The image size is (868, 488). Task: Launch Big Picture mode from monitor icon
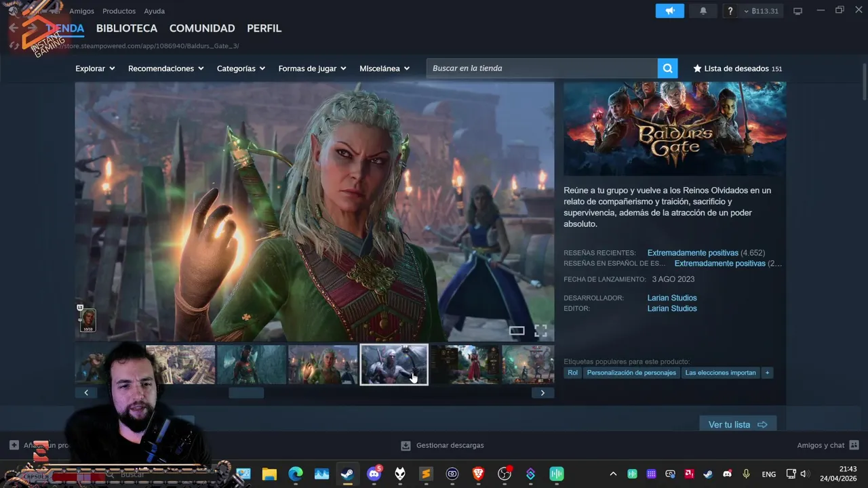tap(797, 11)
